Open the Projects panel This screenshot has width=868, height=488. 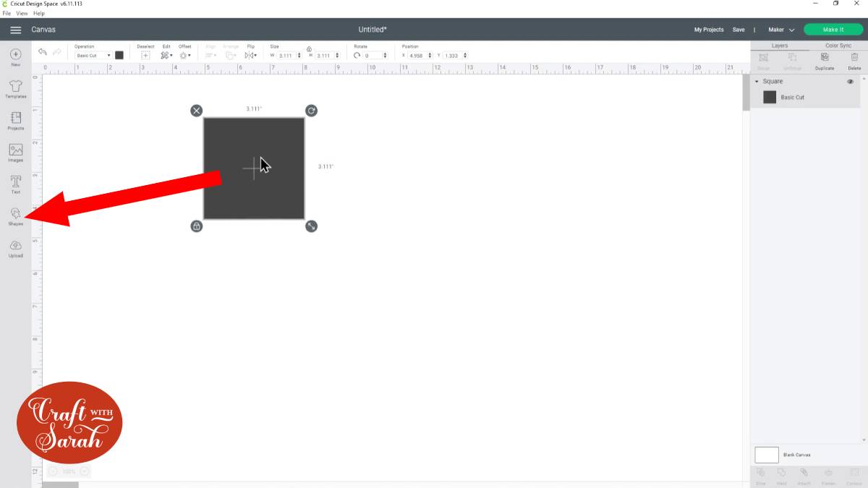(15, 121)
